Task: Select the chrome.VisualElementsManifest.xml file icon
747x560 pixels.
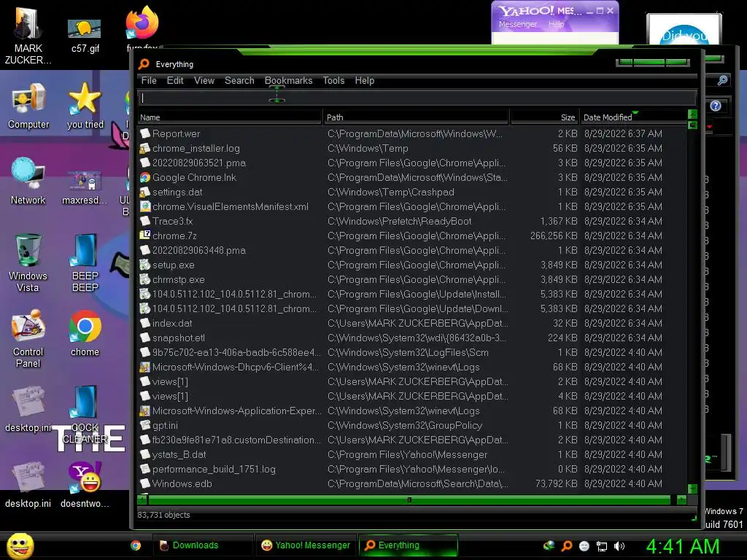Action: (145, 206)
